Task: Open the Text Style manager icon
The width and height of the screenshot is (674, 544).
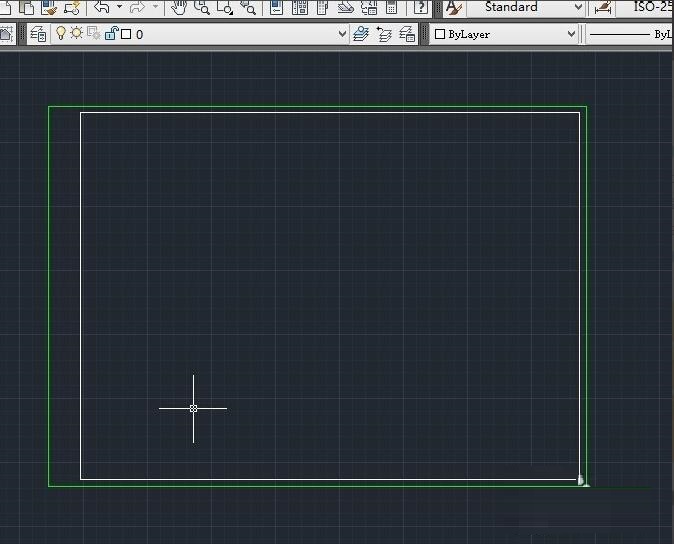Action: (x=453, y=8)
